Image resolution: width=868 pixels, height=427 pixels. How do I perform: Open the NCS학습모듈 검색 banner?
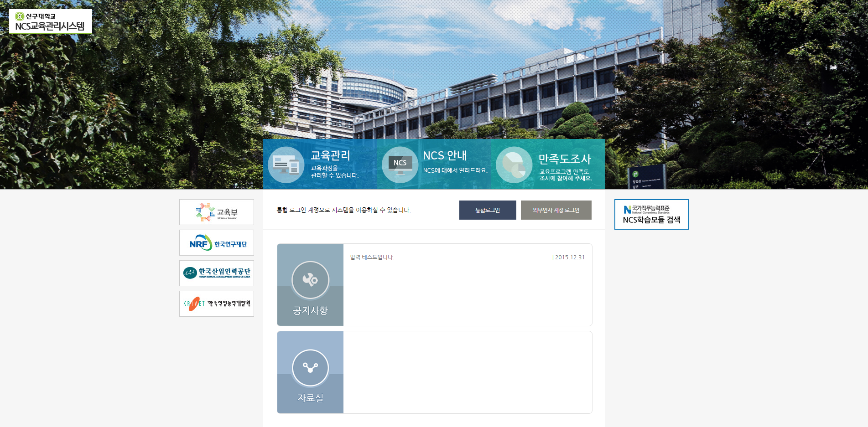(x=651, y=215)
